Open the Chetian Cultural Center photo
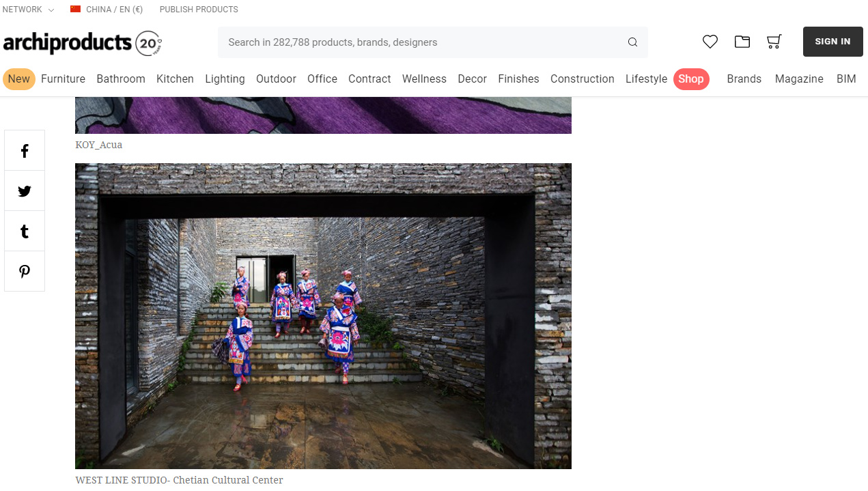868x491 pixels. click(x=323, y=316)
